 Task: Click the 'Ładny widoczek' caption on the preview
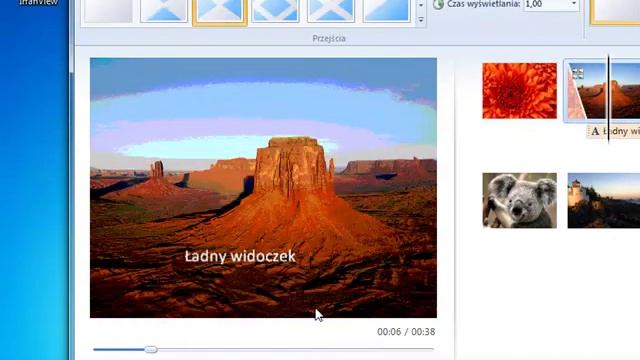[240, 256]
